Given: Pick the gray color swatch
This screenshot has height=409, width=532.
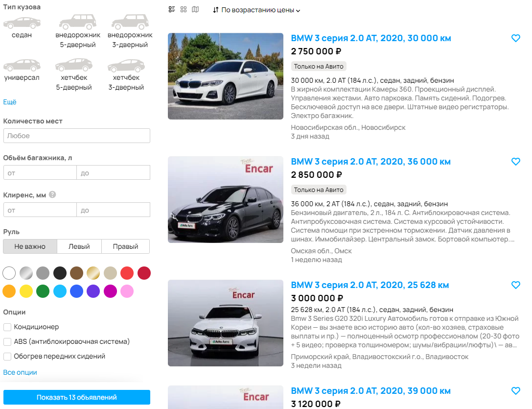Looking at the screenshot, I should (x=43, y=273).
